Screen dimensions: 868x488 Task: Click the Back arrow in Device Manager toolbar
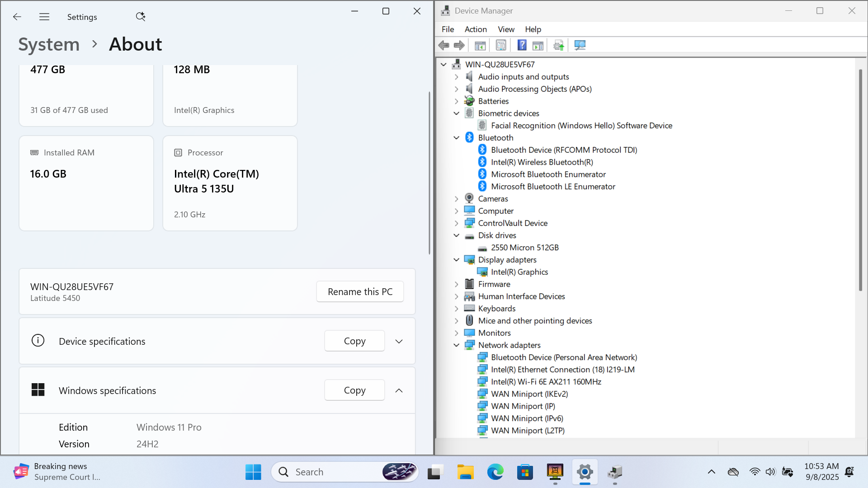click(x=444, y=45)
